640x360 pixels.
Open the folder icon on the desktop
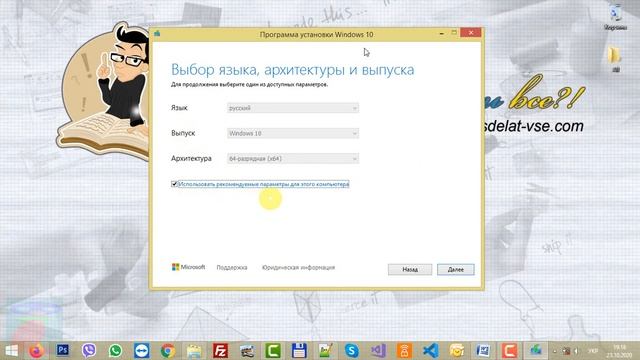tap(615, 59)
